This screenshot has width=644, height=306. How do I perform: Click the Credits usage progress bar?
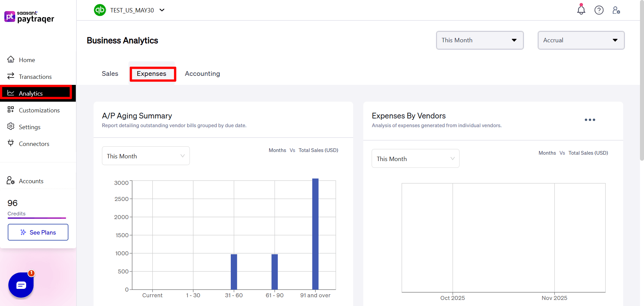pos(37,218)
